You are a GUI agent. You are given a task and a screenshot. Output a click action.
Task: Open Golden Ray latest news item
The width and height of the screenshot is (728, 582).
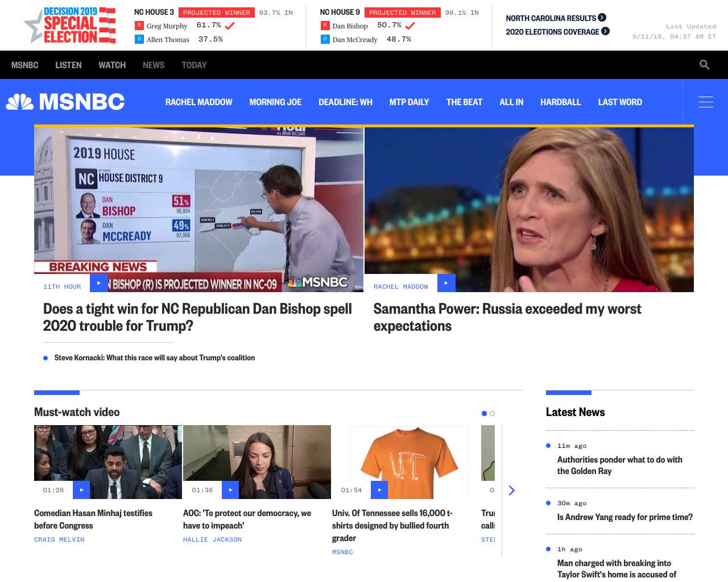pyautogui.click(x=620, y=465)
